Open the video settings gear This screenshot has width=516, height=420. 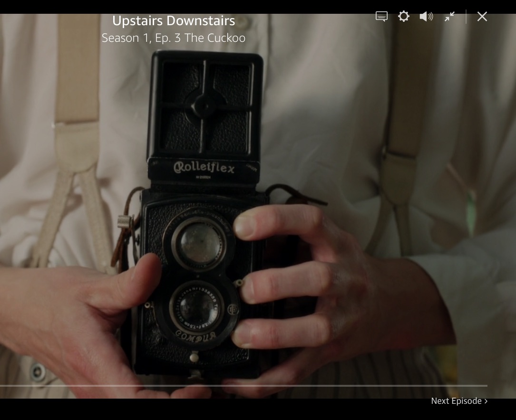click(x=403, y=17)
